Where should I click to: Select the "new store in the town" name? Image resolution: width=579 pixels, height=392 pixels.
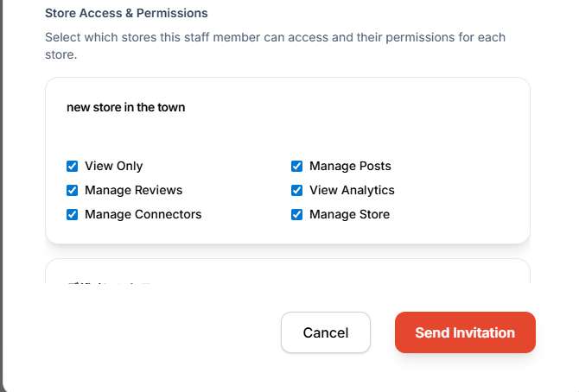[125, 108]
